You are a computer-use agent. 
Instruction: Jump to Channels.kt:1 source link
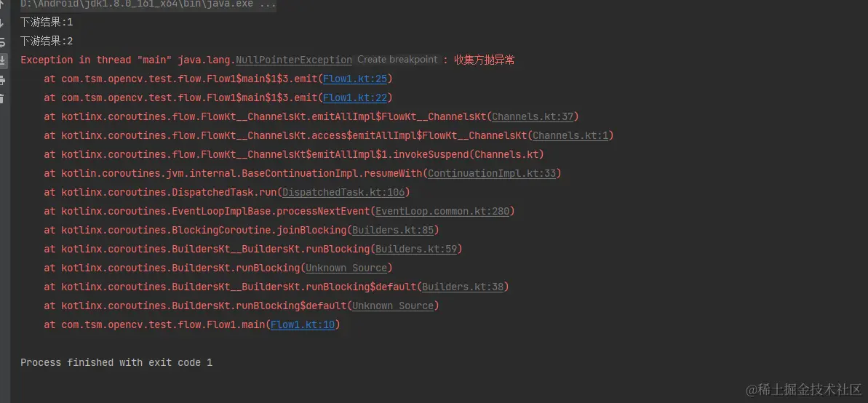point(570,135)
